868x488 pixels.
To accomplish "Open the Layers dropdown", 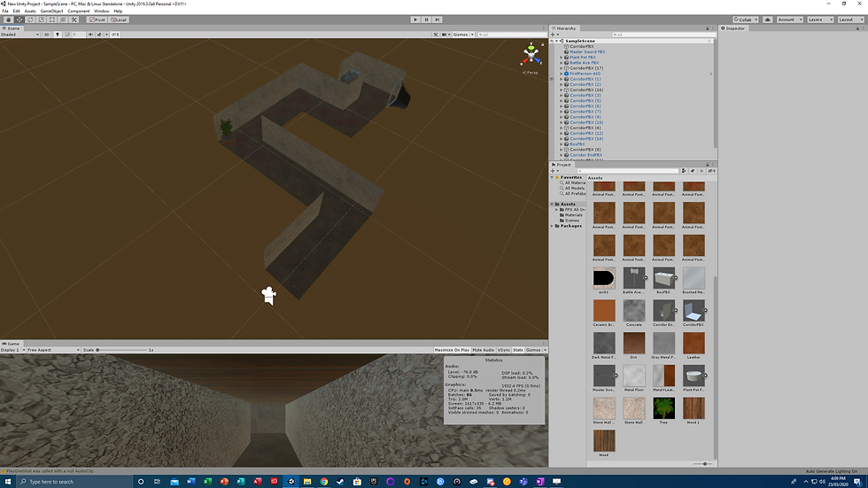I will 820,19.
